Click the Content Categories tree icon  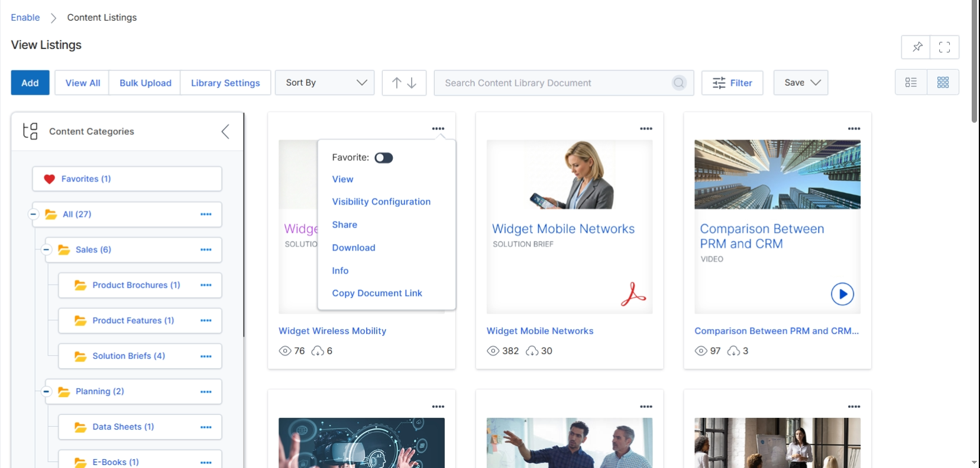click(30, 131)
